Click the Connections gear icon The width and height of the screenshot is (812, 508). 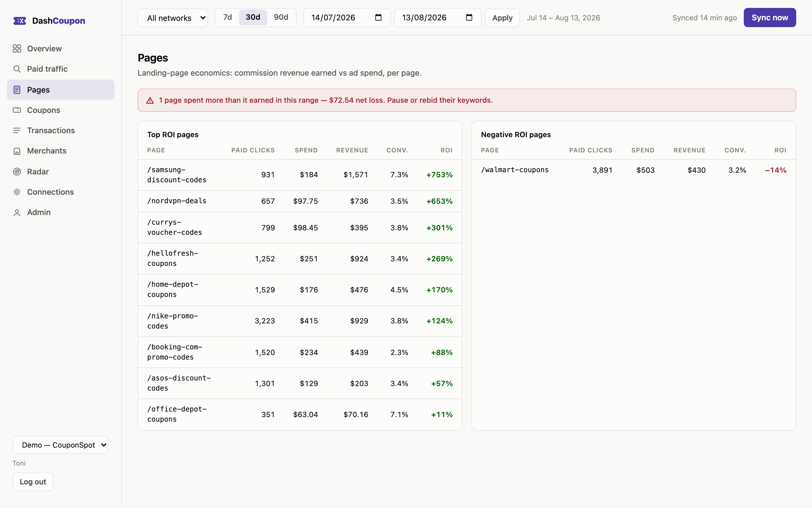click(x=17, y=192)
